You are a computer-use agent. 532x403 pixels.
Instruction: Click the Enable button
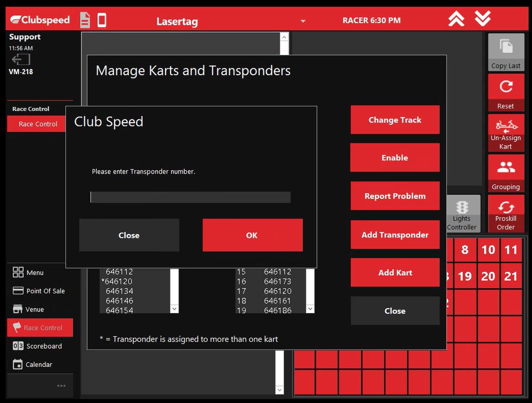click(395, 158)
